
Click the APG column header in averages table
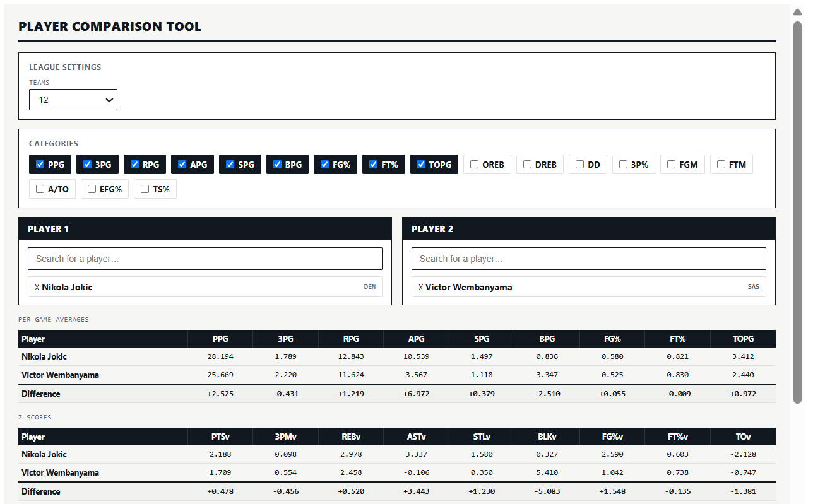[417, 339]
